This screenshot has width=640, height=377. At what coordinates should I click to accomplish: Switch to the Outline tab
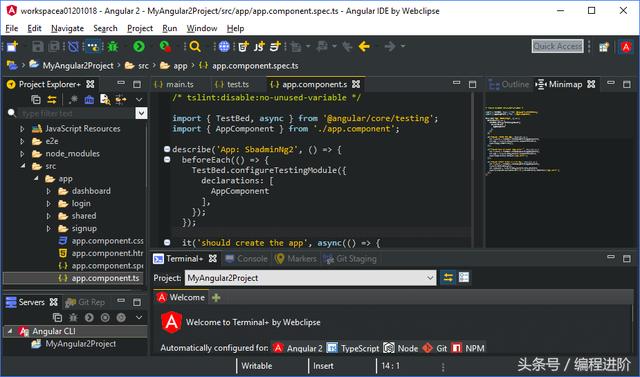509,84
